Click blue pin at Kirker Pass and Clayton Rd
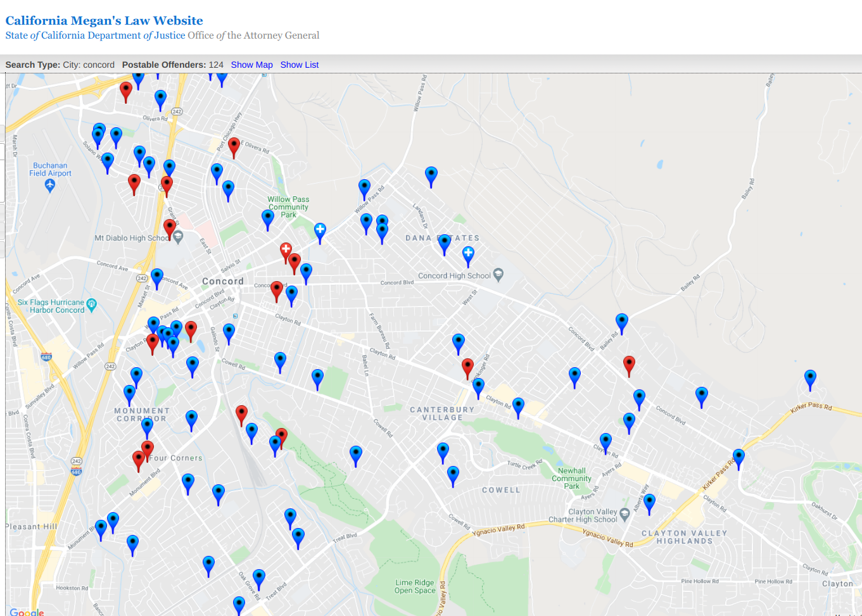The height and width of the screenshot is (616, 862). pyautogui.click(x=738, y=456)
